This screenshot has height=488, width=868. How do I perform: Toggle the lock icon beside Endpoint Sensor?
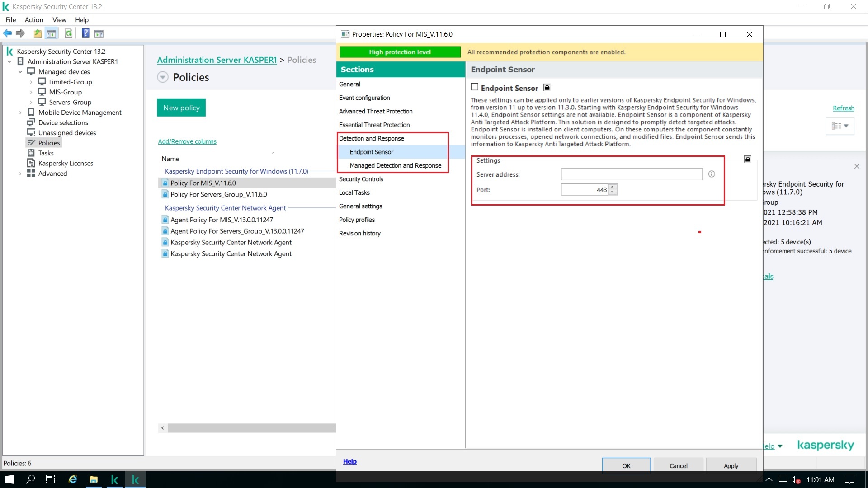point(547,87)
